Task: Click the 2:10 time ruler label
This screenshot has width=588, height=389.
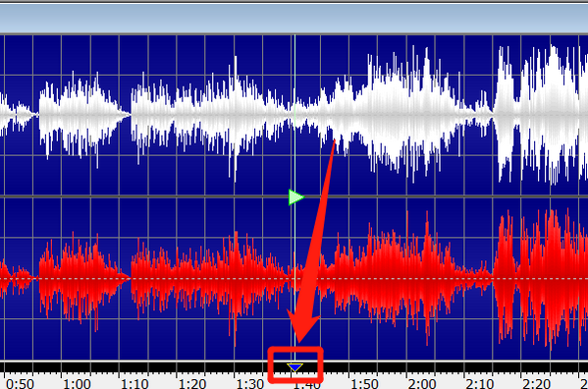Action: pyautogui.click(x=480, y=384)
